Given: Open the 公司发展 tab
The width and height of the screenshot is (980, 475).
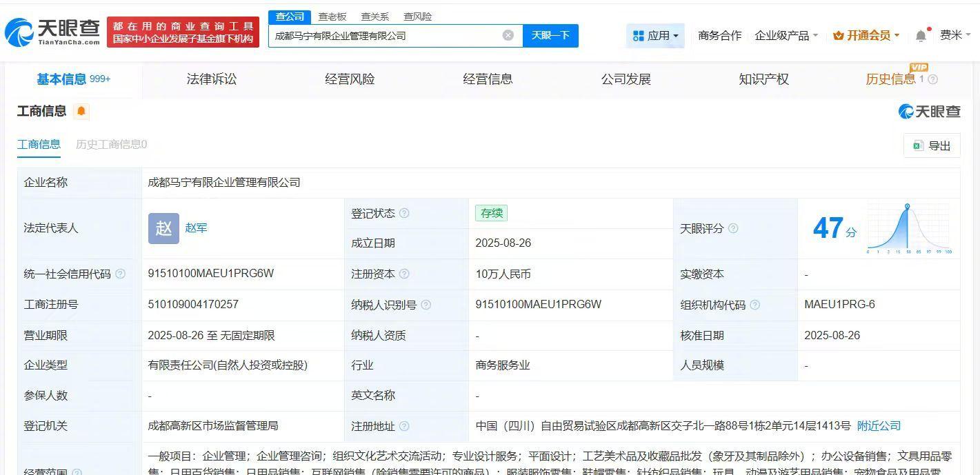Looking at the screenshot, I should [626, 79].
